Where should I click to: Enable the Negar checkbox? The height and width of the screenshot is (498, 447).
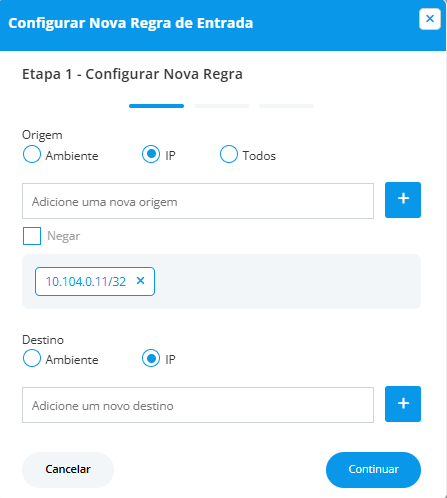(x=32, y=236)
